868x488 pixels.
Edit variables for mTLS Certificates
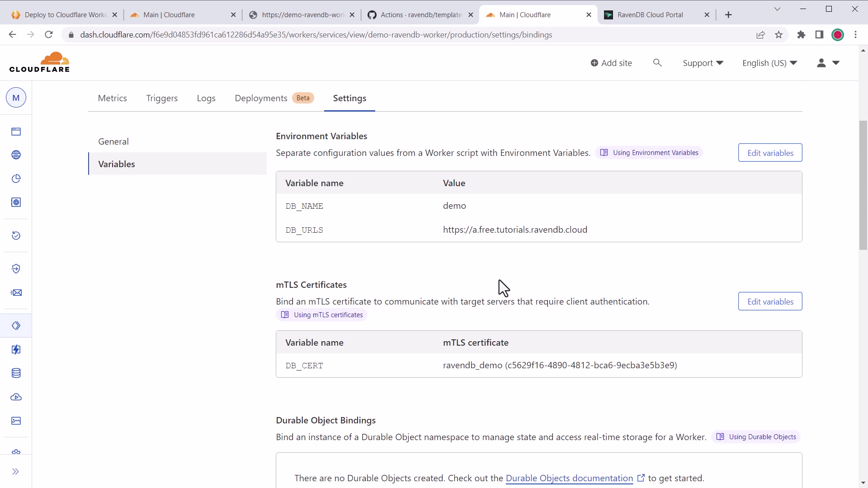click(x=770, y=301)
